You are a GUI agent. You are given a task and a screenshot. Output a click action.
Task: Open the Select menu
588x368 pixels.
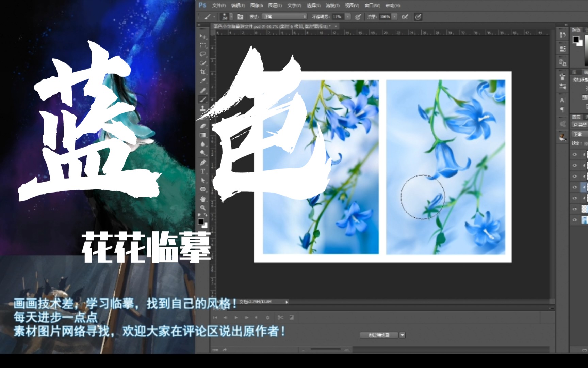click(x=313, y=5)
